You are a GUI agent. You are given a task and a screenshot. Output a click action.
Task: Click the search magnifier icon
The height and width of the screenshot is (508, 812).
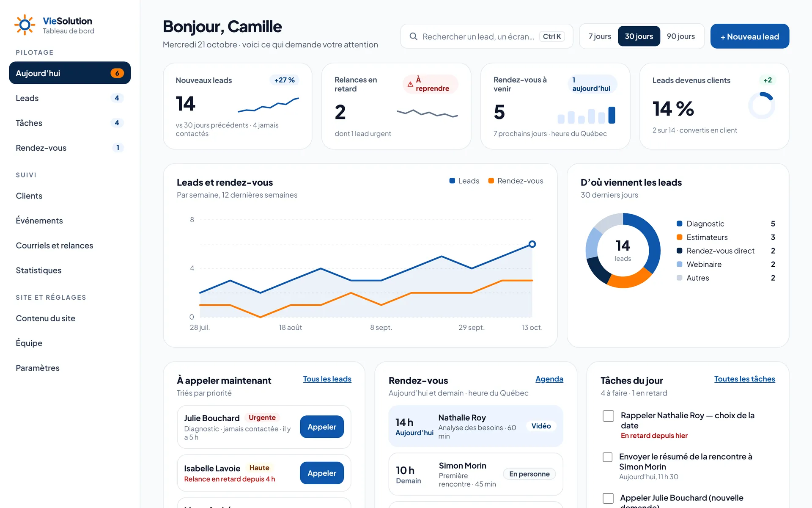[x=413, y=36]
